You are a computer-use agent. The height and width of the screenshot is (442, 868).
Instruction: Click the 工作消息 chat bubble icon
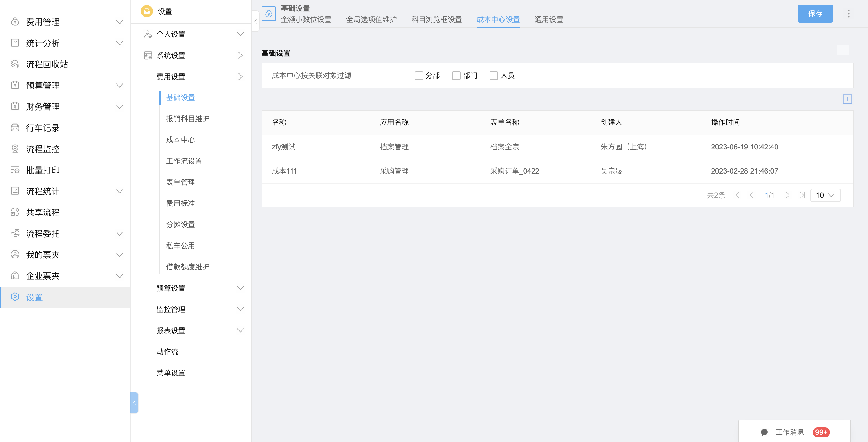click(x=764, y=432)
